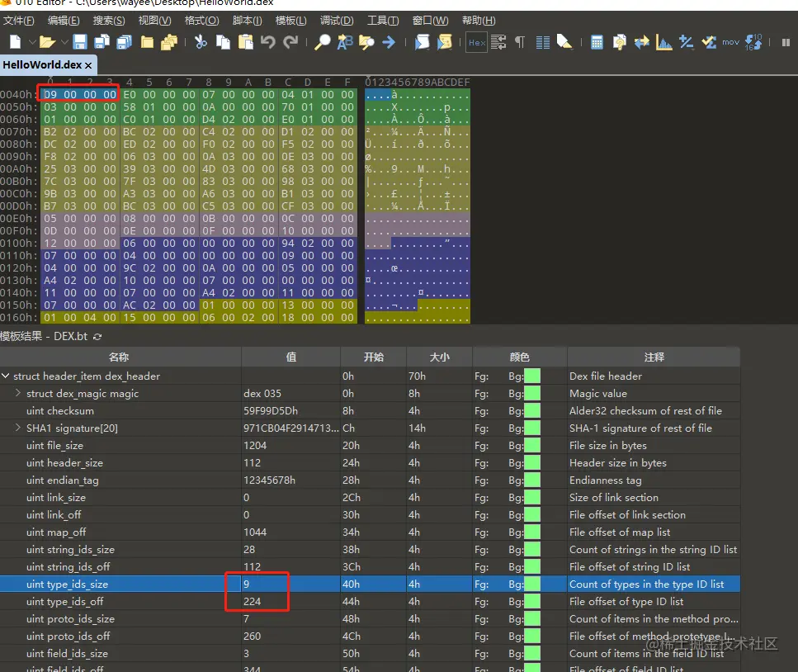Refresh the DEX.bt template results
Screen dimensions: 798x672
tap(97, 337)
